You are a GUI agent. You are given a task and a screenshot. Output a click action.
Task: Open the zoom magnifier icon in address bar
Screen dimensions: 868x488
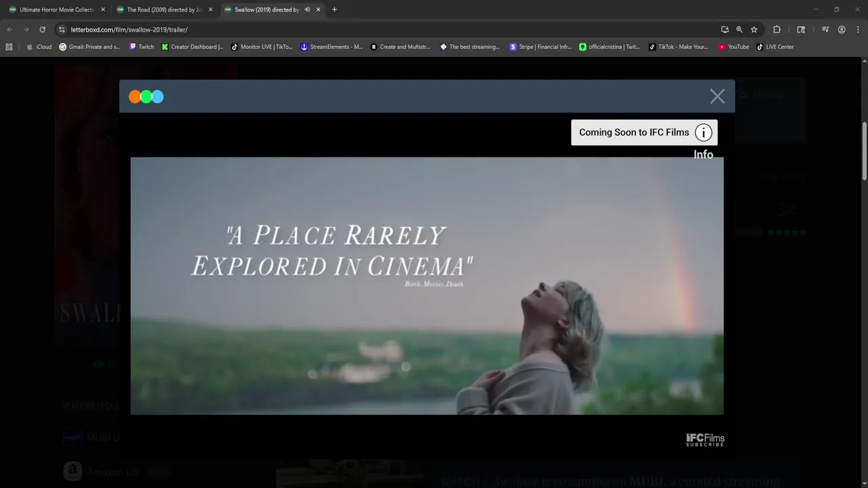click(x=739, y=30)
